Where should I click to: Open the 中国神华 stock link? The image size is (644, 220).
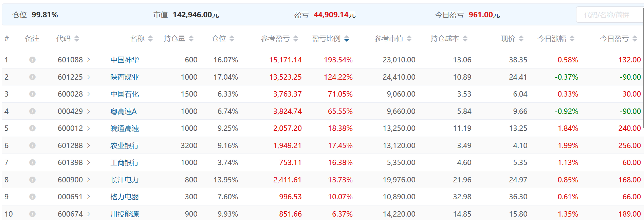125,60
